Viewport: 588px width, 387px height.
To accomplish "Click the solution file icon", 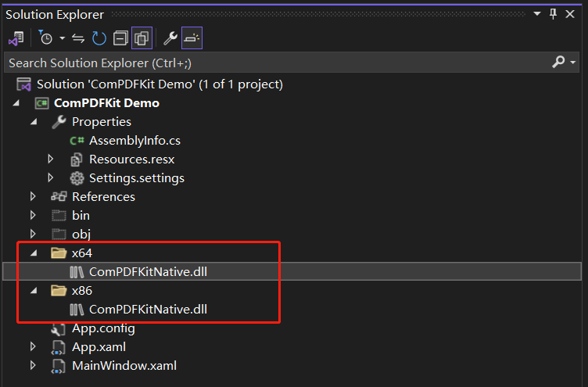I will click(23, 84).
